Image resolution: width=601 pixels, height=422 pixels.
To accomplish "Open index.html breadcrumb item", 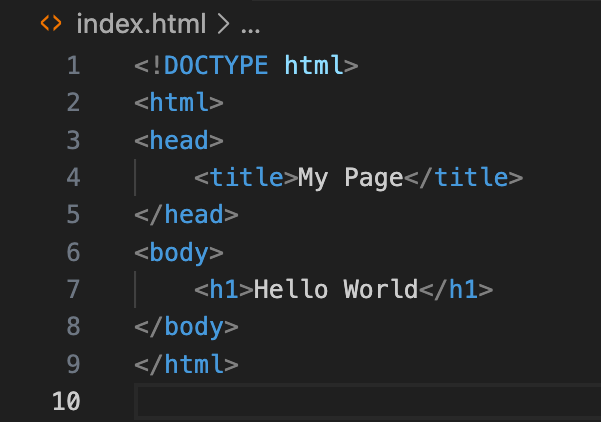I will (x=141, y=24).
